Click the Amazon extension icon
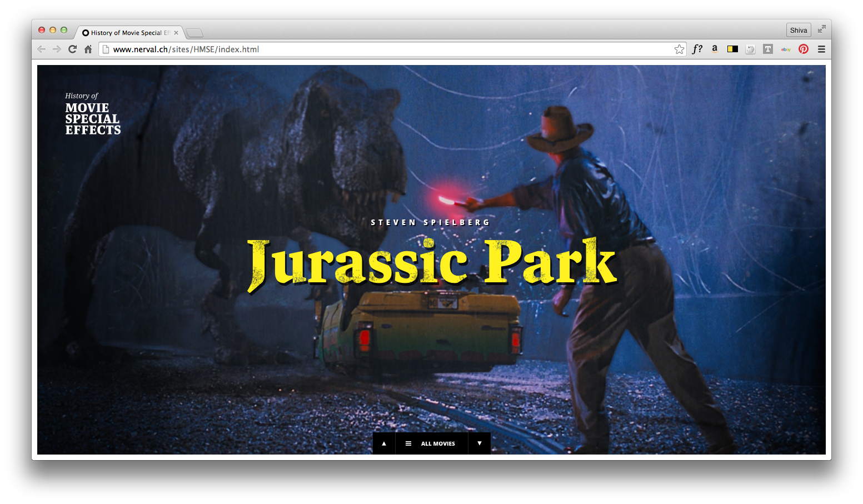The image size is (863, 504). tap(715, 49)
